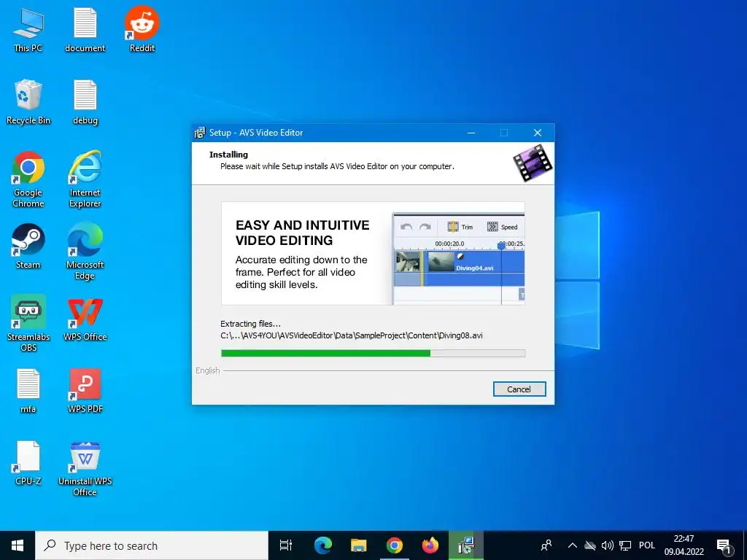Click the Windows Start button
This screenshot has height=560, width=747.
pyautogui.click(x=18, y=545)
